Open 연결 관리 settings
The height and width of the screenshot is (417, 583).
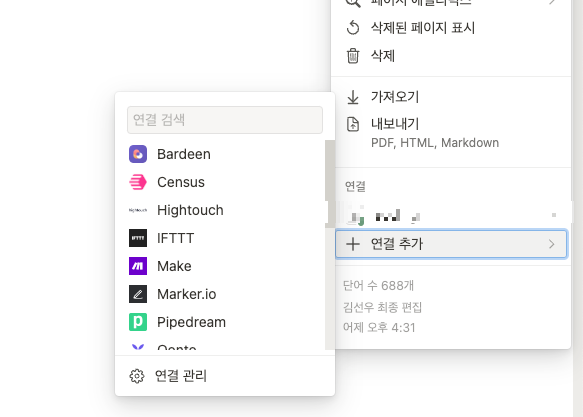point(225,376)
